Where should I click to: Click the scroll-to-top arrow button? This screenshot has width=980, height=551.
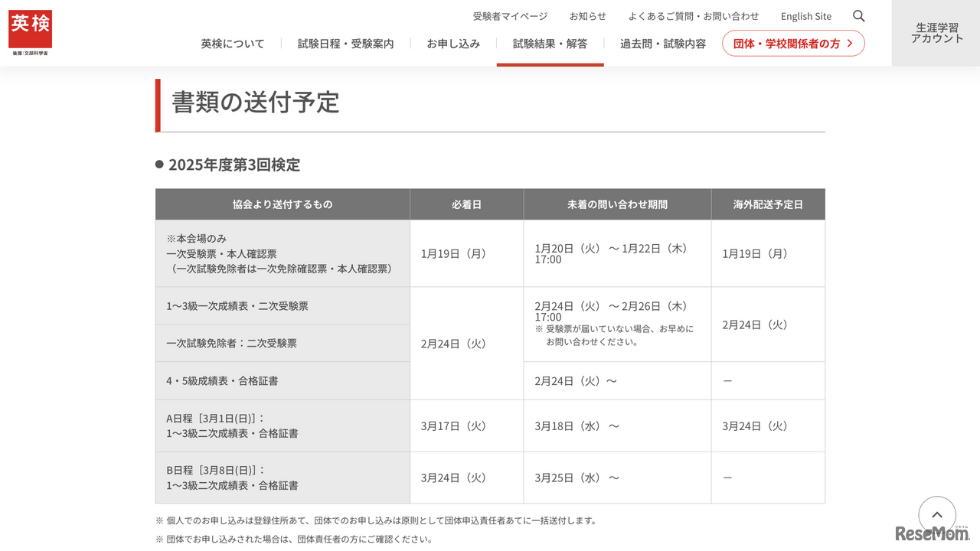pyautogui.click(x=937, y=515)
